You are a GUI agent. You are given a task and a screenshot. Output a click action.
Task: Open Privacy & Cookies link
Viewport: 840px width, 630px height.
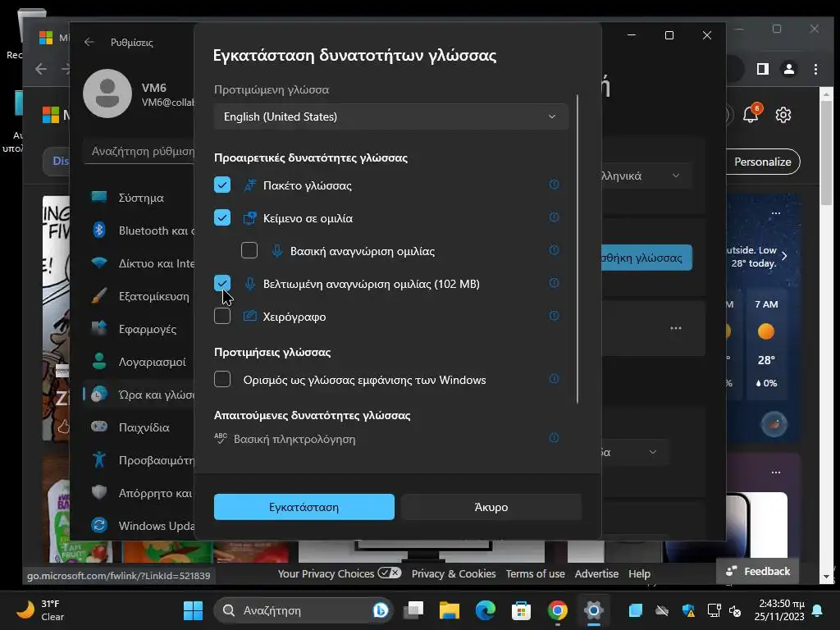tap(453, 573)
